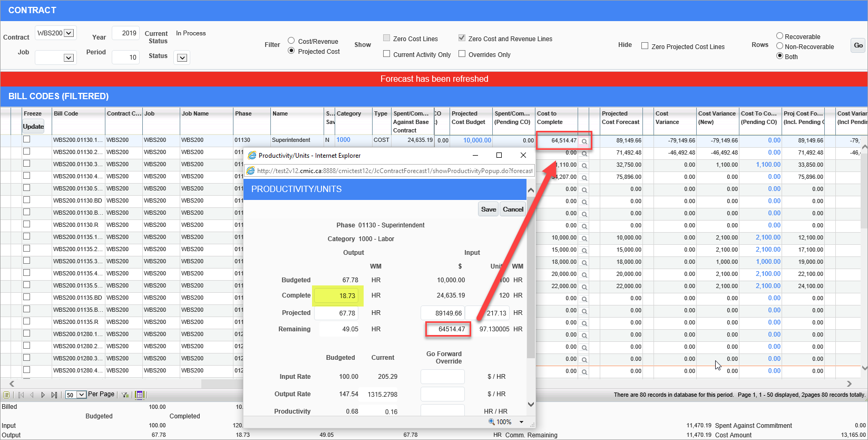Viewport: 868px width, 440px height.
Task: Go to last page of records
Action: (x=54, y=395)
